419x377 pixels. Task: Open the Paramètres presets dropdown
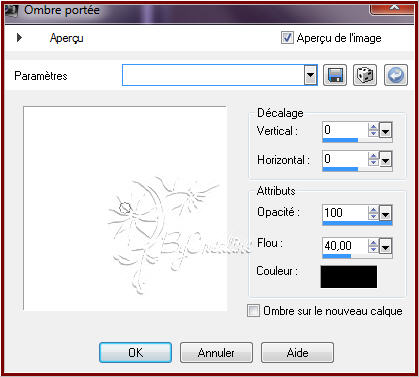pos(310,75)
